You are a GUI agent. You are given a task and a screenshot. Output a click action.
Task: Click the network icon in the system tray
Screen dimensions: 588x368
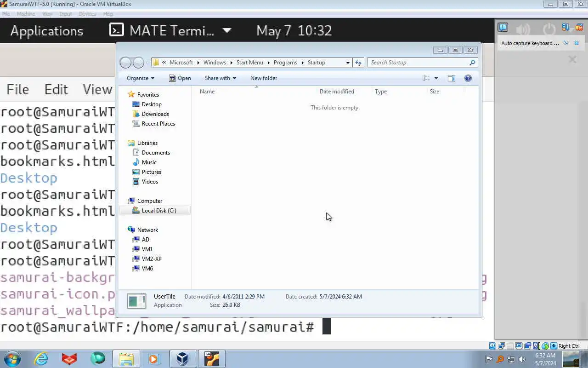[511, 359]
